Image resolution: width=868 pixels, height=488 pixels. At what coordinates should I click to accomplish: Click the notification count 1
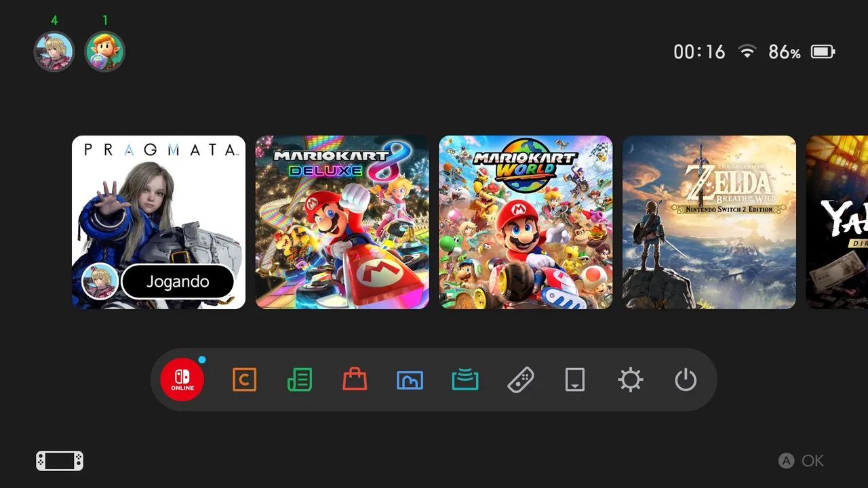point(105,20)
